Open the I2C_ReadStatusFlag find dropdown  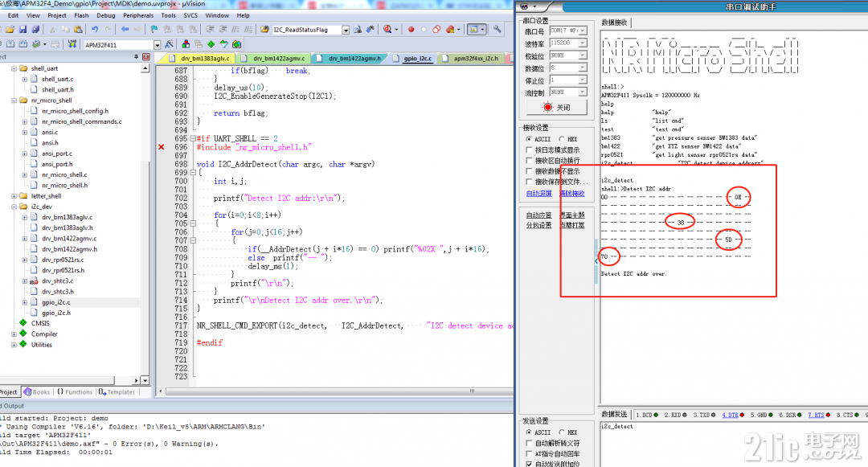tap(346, 30)
